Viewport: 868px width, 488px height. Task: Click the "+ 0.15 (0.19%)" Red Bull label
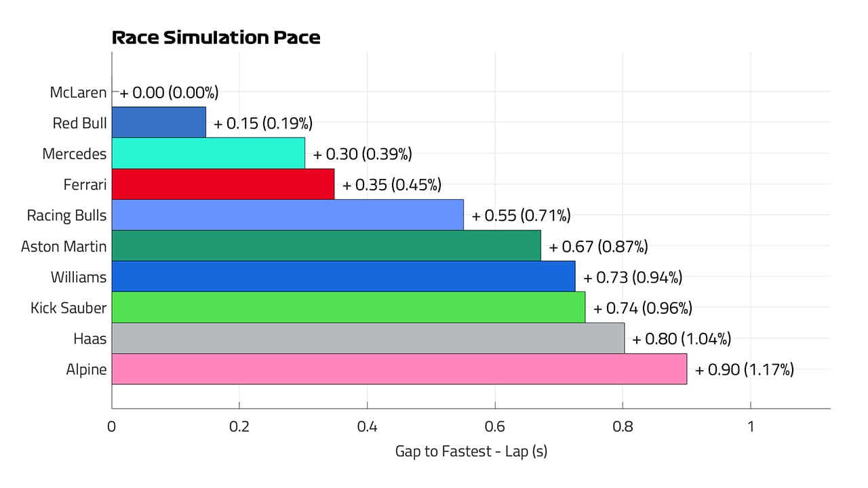(262, 123)
